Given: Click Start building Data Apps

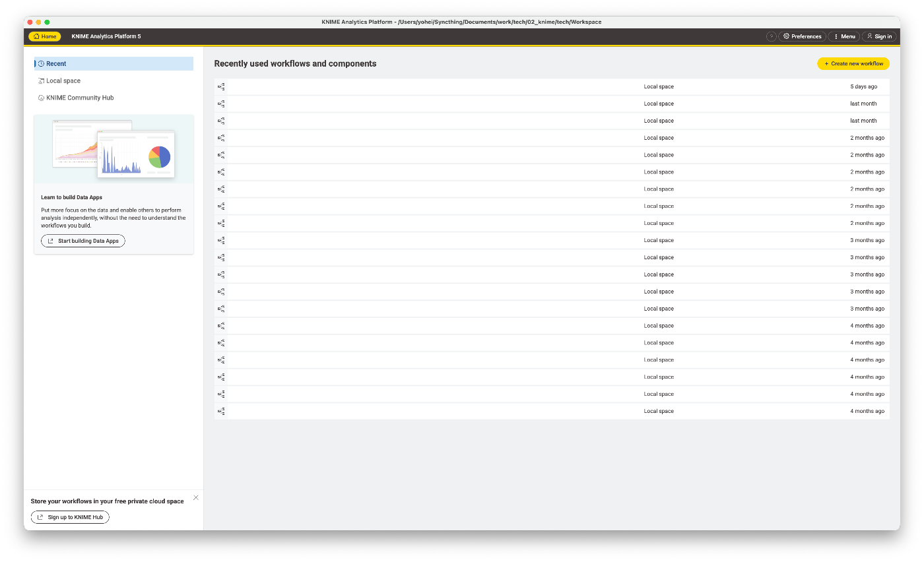Looking at the screenshot, I should tap(83, 241).
